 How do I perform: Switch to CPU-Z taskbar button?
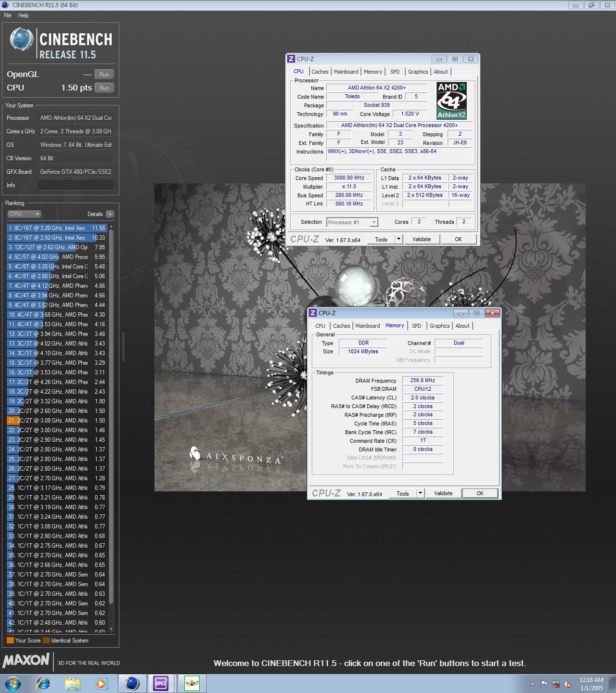[x=161, y=683]
